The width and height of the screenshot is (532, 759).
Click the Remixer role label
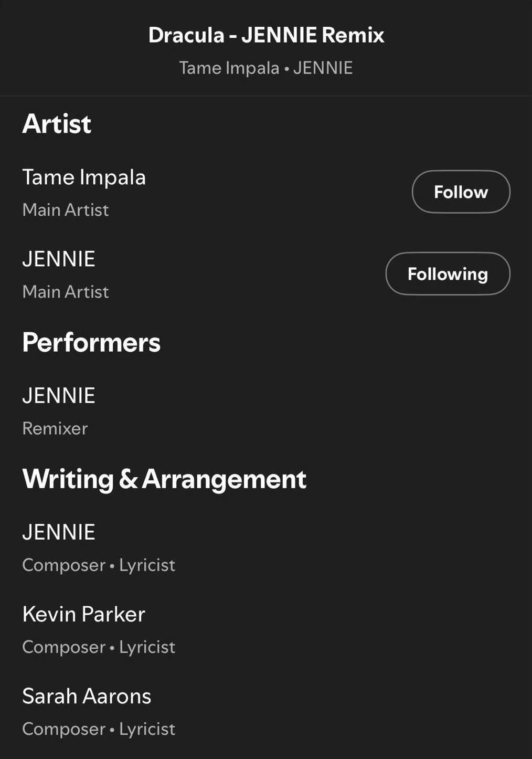[55, 428]
